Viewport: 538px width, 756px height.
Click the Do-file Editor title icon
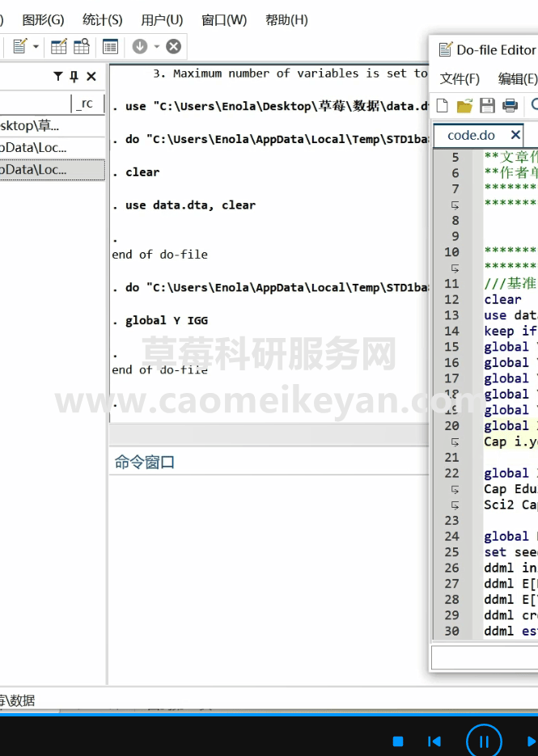pyautogui.click(x=446, y=50)
